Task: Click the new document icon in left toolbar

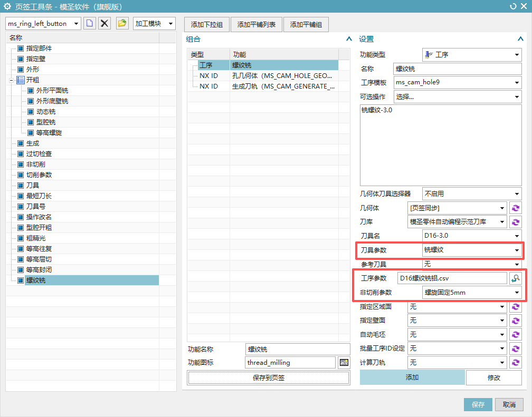Action: click(90, 23)
